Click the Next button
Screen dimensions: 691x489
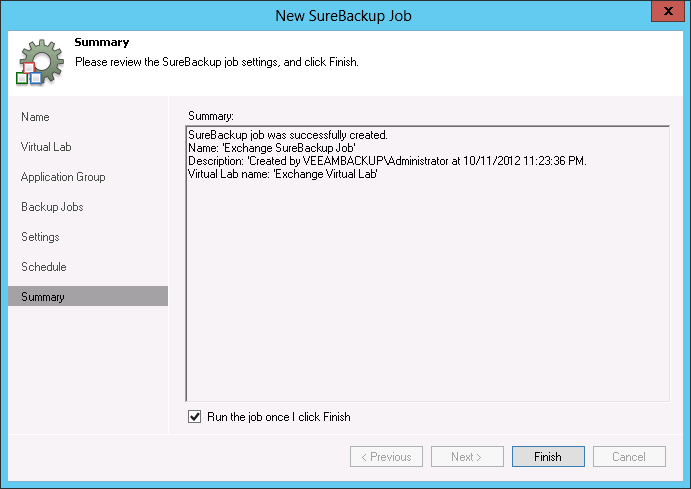[467, 457]
